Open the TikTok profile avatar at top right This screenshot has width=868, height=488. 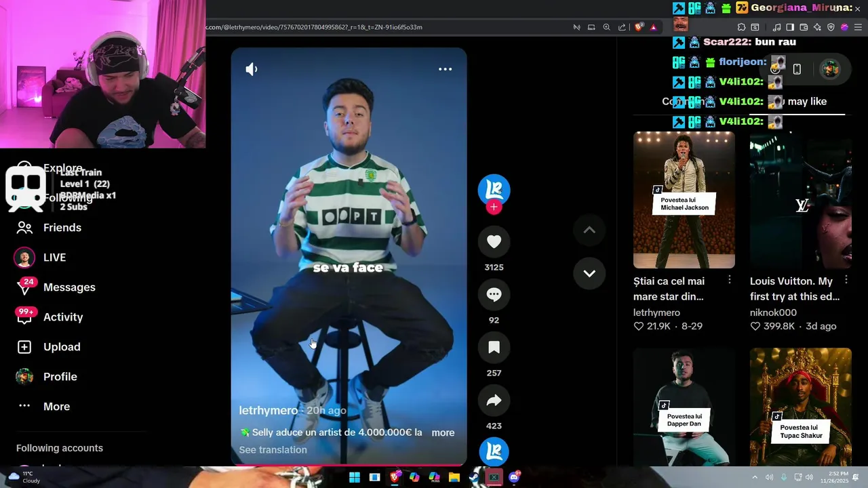tap(830, 68)
